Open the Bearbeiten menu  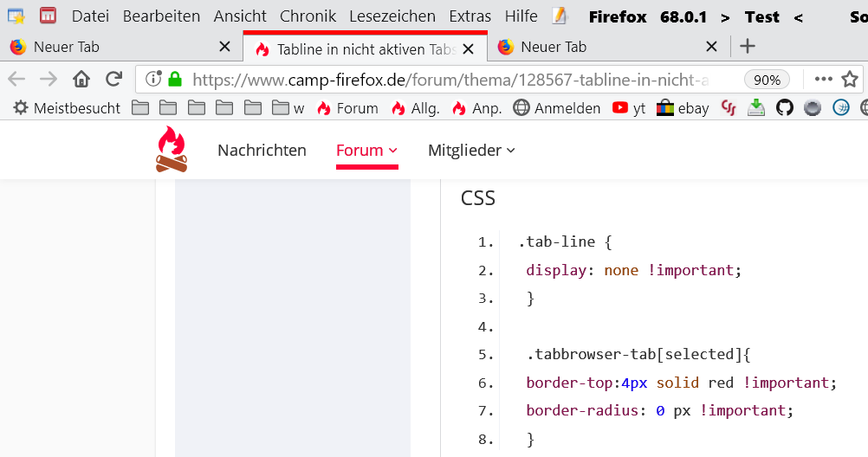(x=161, y=16)
